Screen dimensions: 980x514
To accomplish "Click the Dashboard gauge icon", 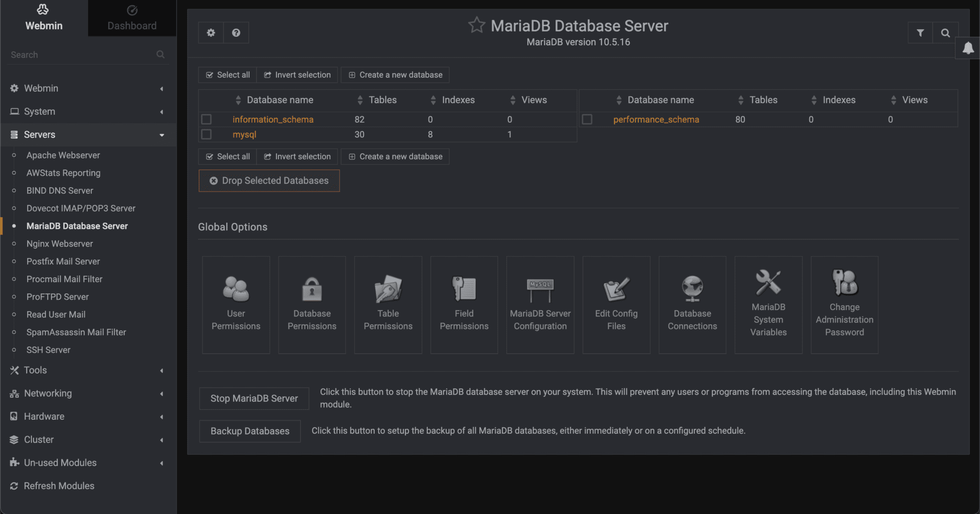I will tap(132, 10).
